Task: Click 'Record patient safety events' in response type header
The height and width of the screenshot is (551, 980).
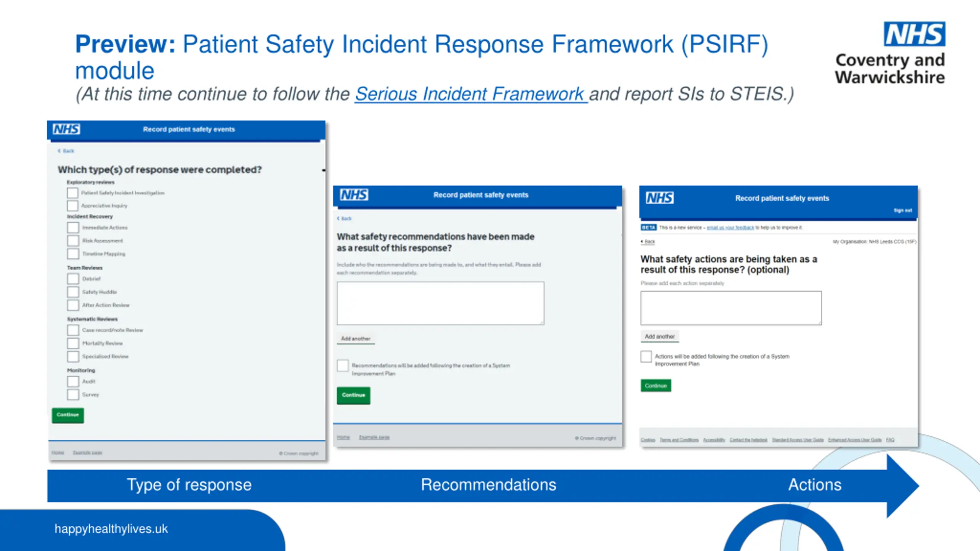Action: tap(189, 129)
